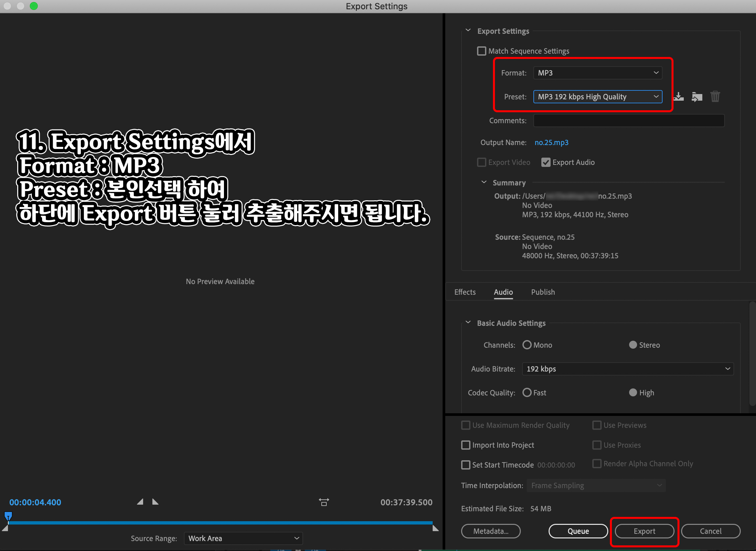
Task: Open the Source Range Work Area dropdown
Action: tap(243, 538)
